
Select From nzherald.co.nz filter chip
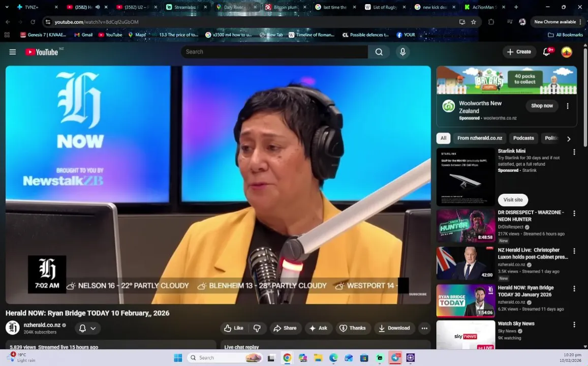click(480, 138)
